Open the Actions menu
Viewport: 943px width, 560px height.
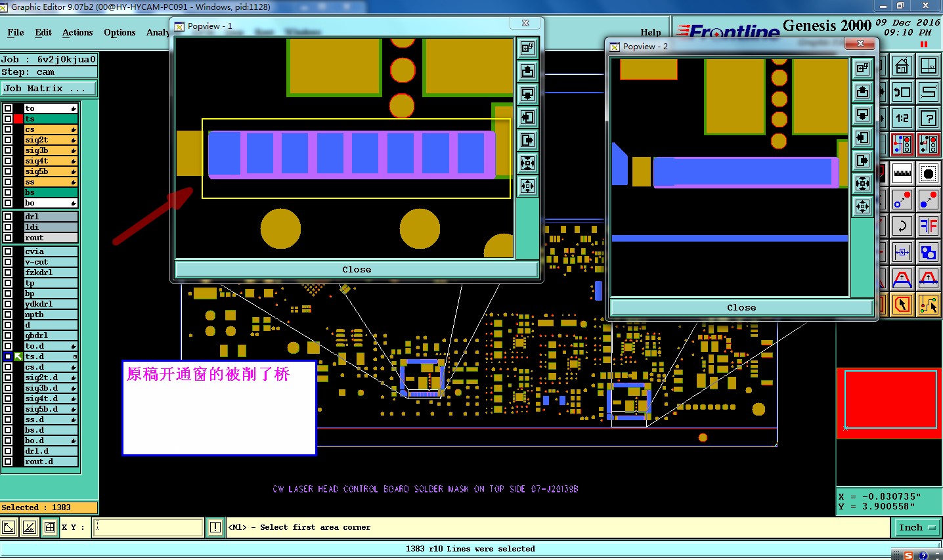77,32
